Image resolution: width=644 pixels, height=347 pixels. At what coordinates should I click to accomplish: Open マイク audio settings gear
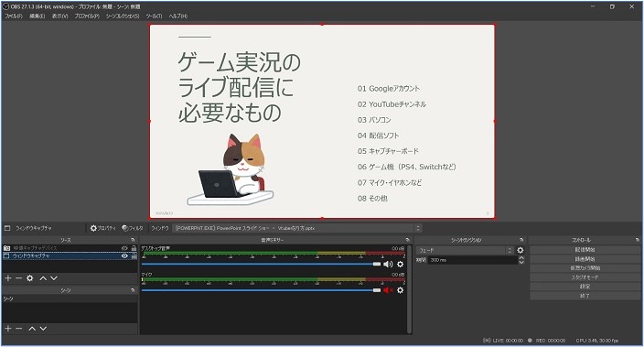pyautogui.click(x=400, y=290)
